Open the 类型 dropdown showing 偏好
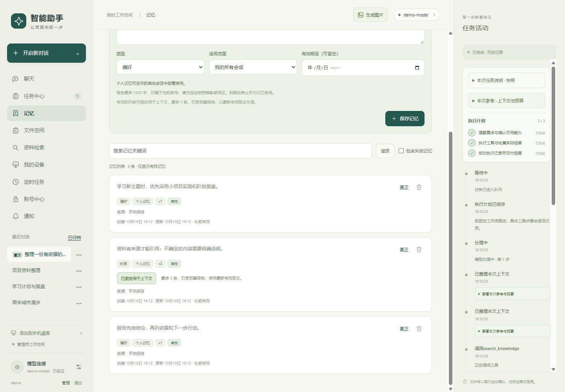The height and width of the screenshot is (392, 565). coord(160,67)
